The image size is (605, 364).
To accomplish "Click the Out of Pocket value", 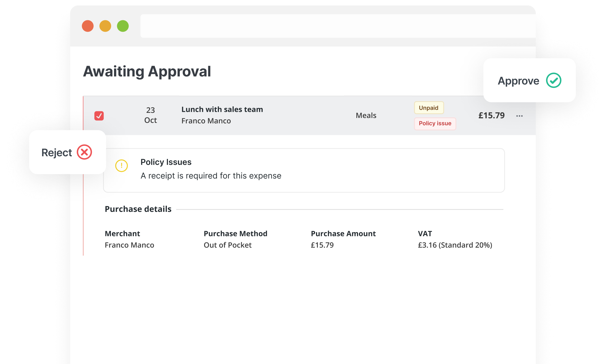I will point(228,245).
